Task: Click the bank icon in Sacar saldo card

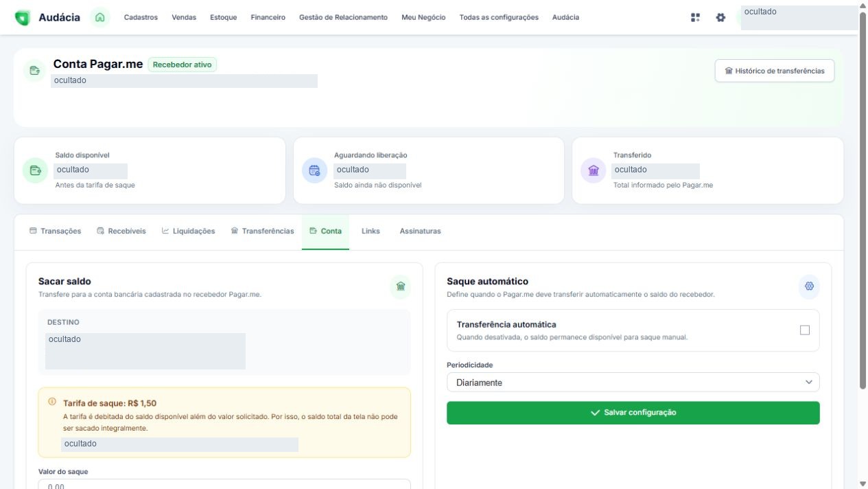Action: pyautogui.click(x=401, y=286)
